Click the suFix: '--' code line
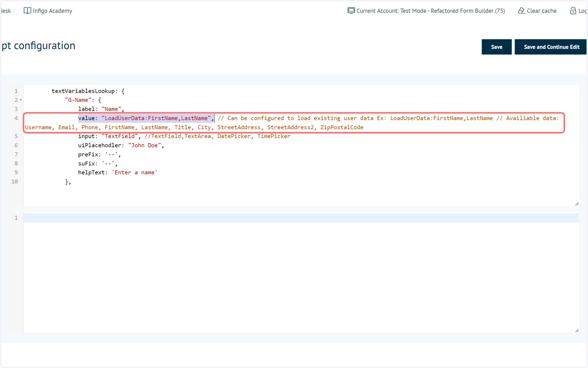 coord(98,163)
